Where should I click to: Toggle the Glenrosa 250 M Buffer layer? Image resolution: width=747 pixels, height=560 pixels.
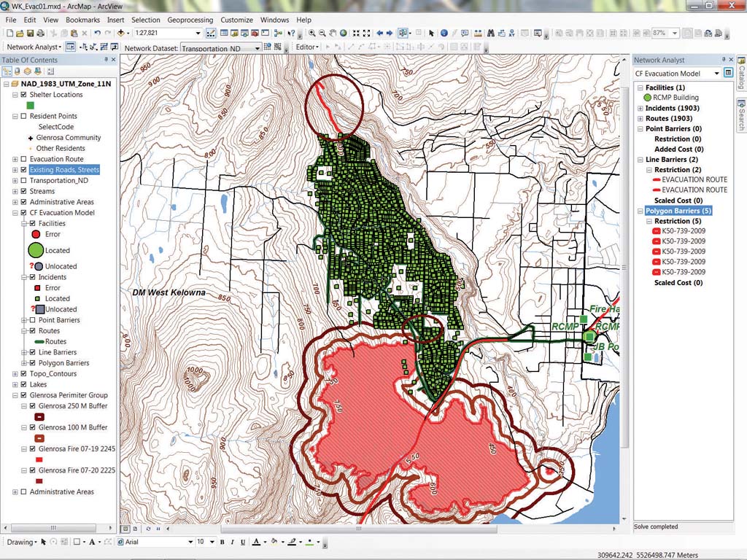point(32,405)
